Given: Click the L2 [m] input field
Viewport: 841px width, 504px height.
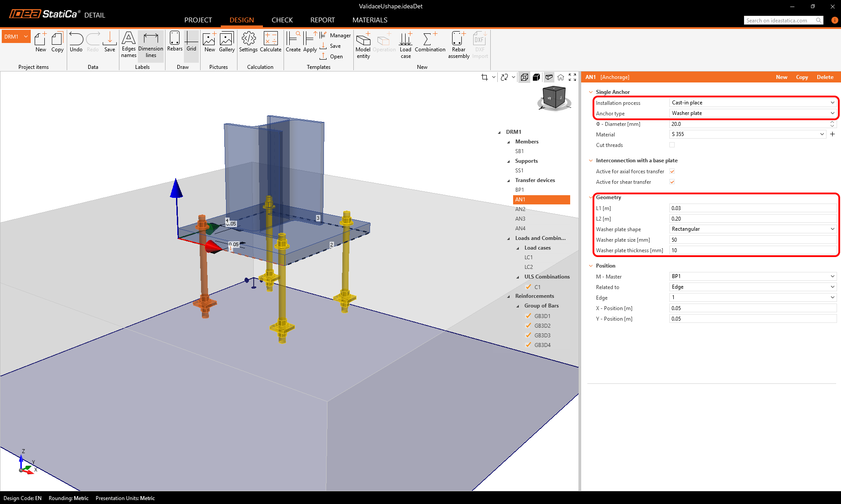Looking at the screenshot, I should (753, 219).
